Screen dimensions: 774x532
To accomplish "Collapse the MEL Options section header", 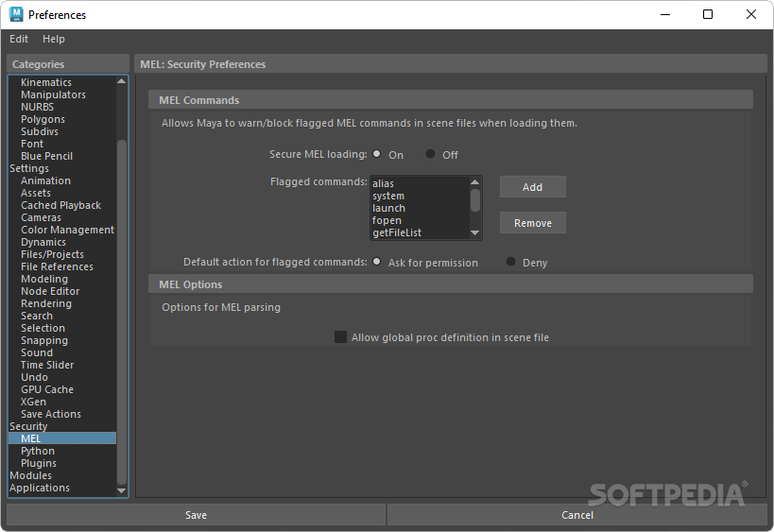I will (x=450, y=284).
